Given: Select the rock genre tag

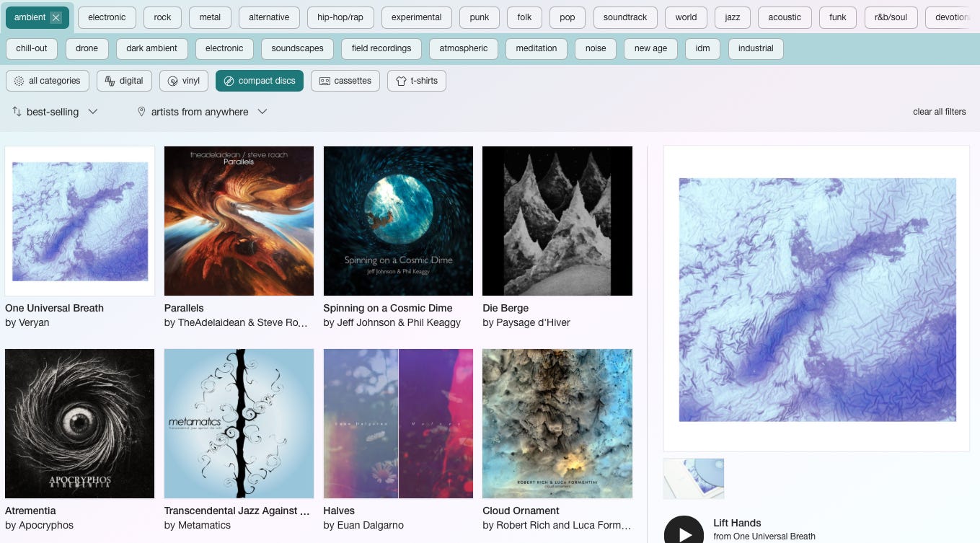Looking at the screenshot, I should (163, 17).
